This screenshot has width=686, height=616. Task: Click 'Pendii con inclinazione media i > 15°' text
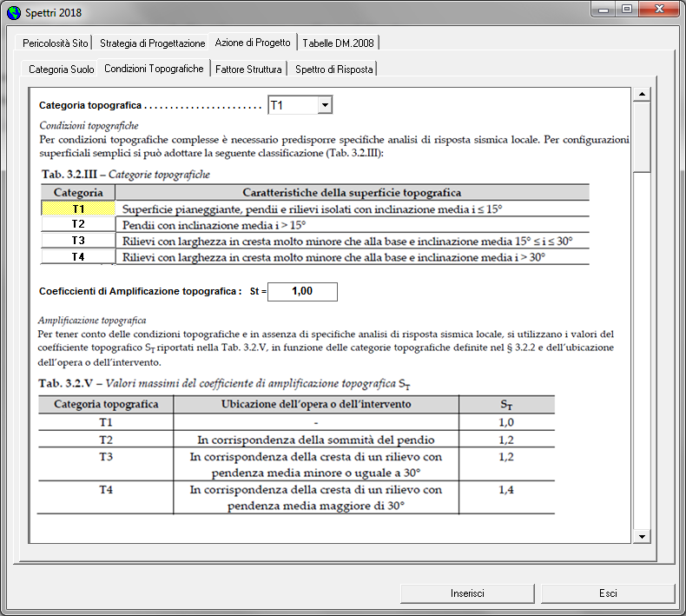coord(214,226)
